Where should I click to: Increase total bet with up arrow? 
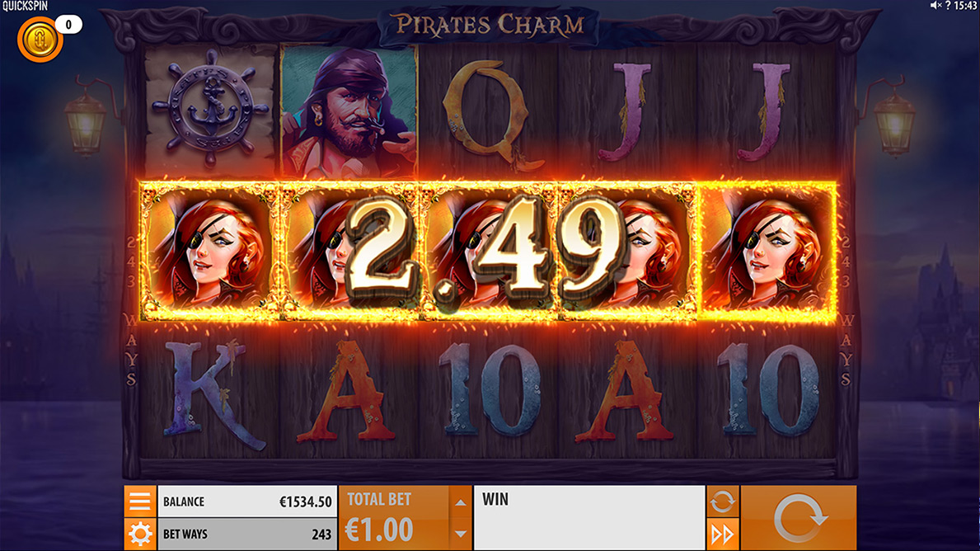pos(461,502)
